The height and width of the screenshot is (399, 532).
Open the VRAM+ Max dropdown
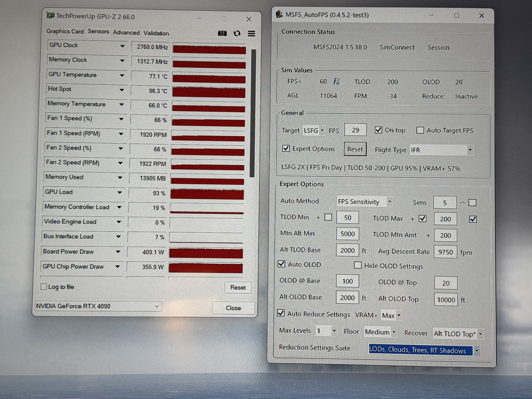coord(391,316)
